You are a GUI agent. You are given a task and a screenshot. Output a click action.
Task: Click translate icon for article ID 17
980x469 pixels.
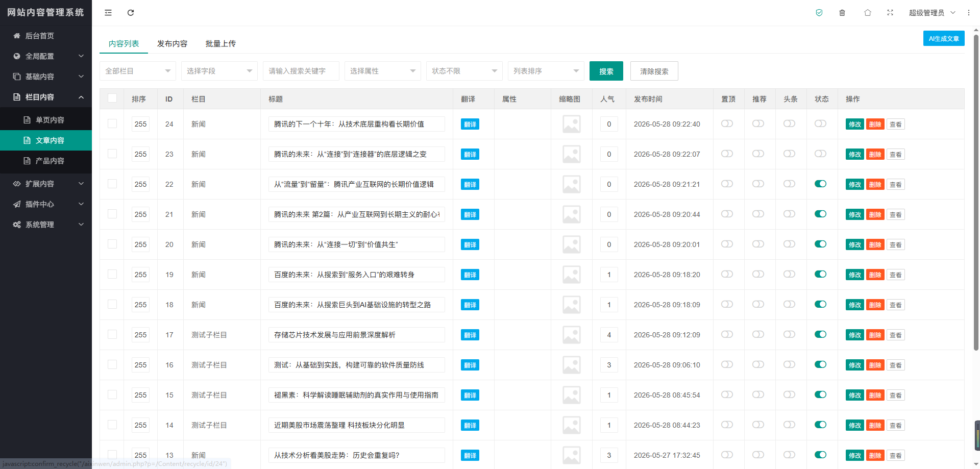point(470,335)
